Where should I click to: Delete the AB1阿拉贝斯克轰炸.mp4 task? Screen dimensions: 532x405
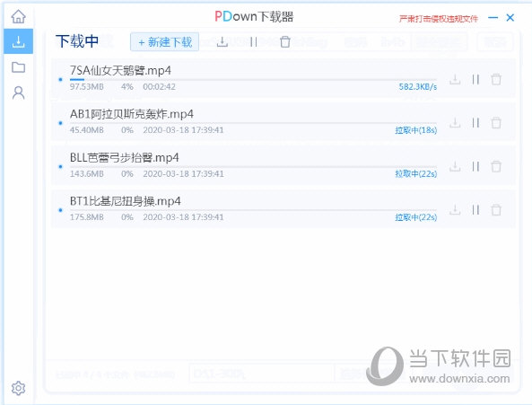(496, 123)
